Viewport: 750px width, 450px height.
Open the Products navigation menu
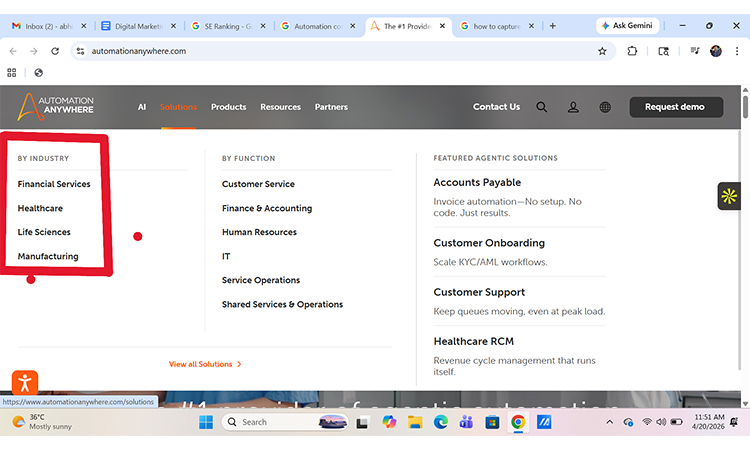tap(229, 107)
